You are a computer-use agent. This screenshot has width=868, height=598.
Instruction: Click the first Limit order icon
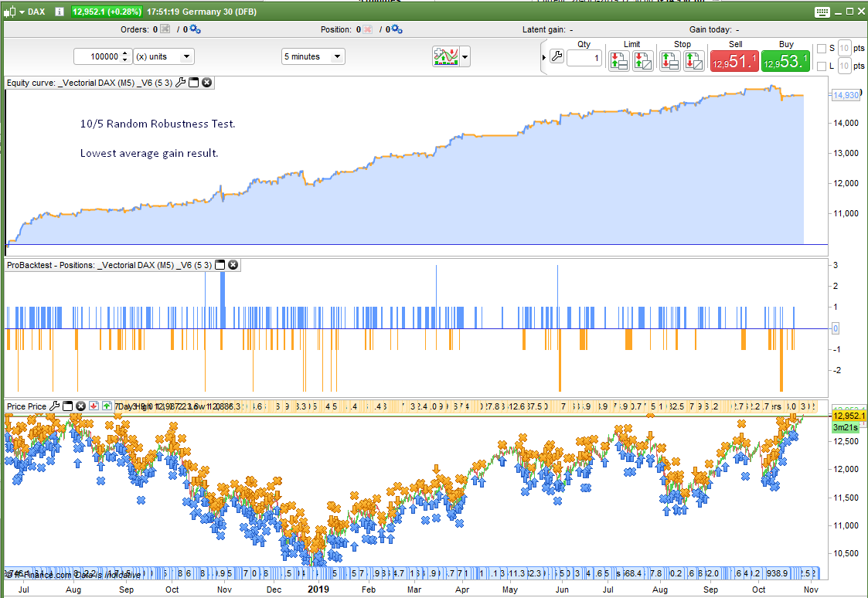619,61
